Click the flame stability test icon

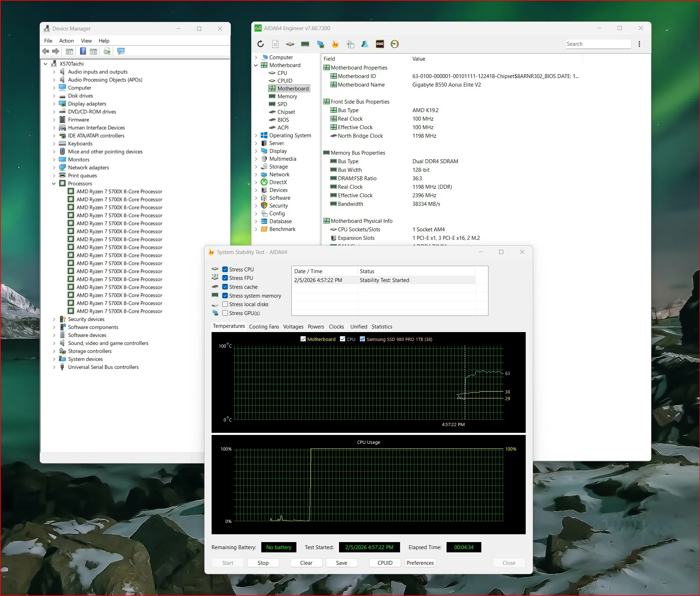[x=335, y=44]
